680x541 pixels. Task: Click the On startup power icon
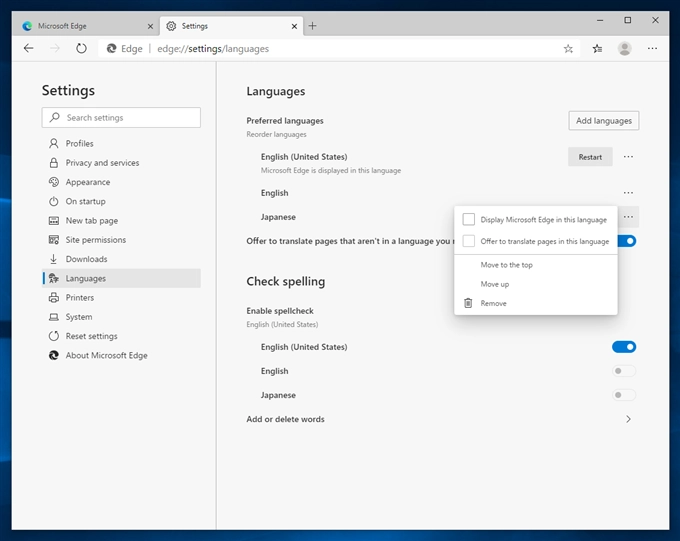(x=54, y=201)
